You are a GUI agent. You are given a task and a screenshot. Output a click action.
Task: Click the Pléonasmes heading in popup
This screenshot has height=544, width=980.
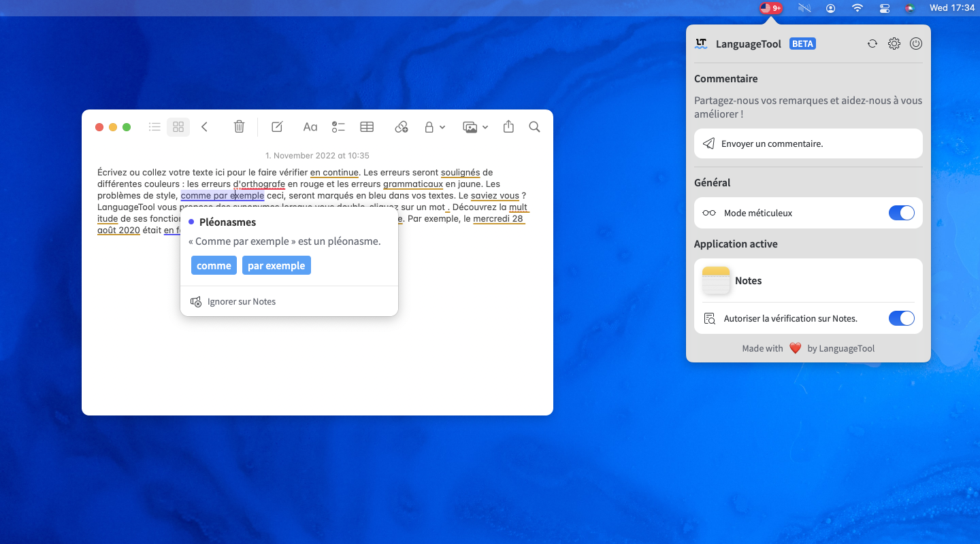click(228, 222)
